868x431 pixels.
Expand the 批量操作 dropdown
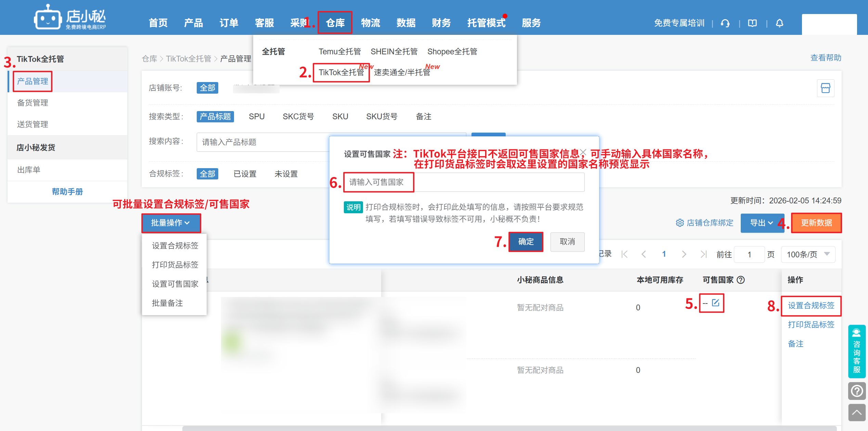pyautogui.click(x=171, y=223)
